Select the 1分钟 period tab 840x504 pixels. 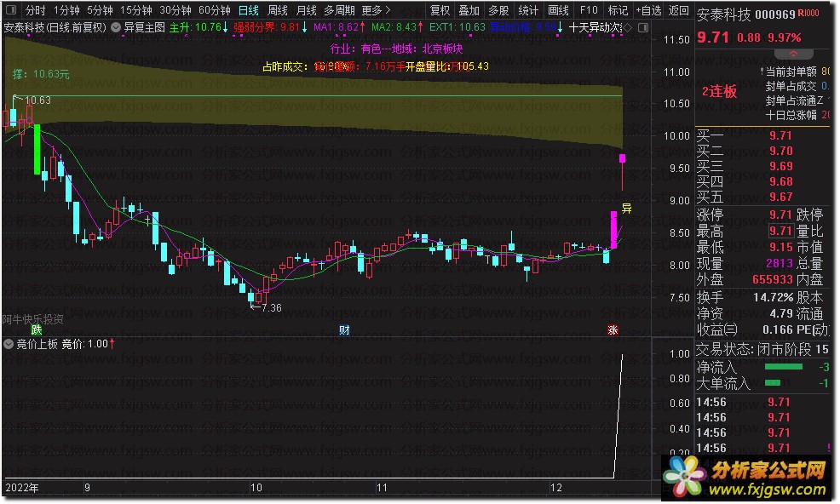click(x=66, y=10)
